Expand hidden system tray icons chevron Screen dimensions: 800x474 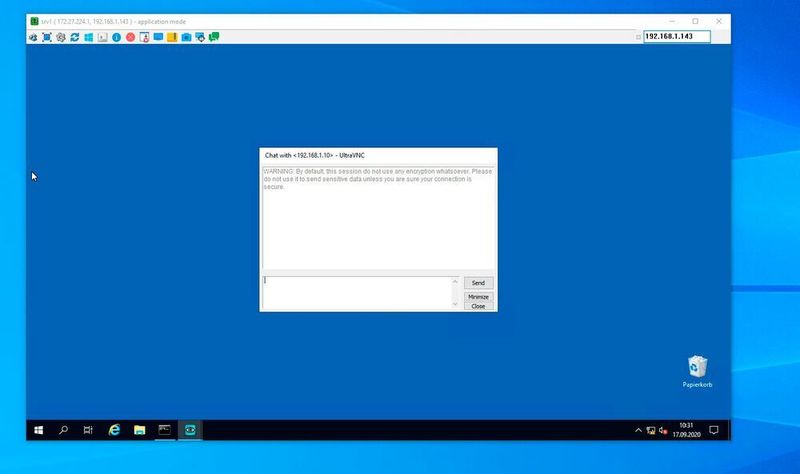pos(638,430)
